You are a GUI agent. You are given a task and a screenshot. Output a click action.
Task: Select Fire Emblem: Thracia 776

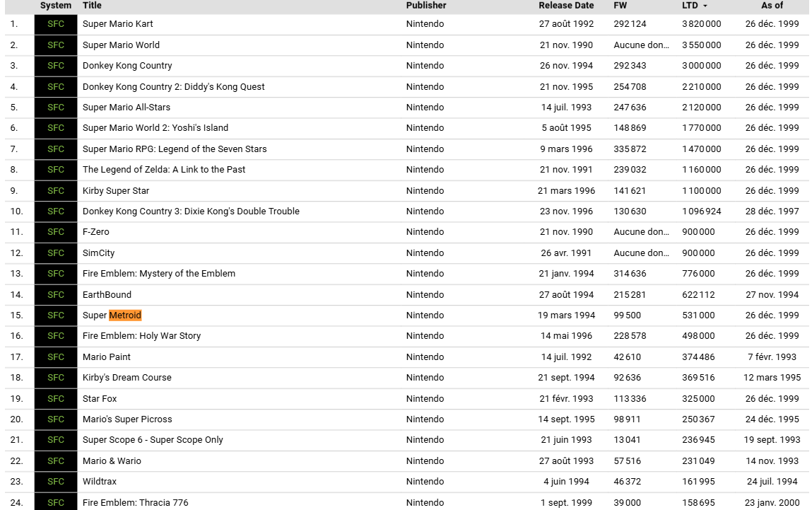pyautogui.click(x=136, y=503)
